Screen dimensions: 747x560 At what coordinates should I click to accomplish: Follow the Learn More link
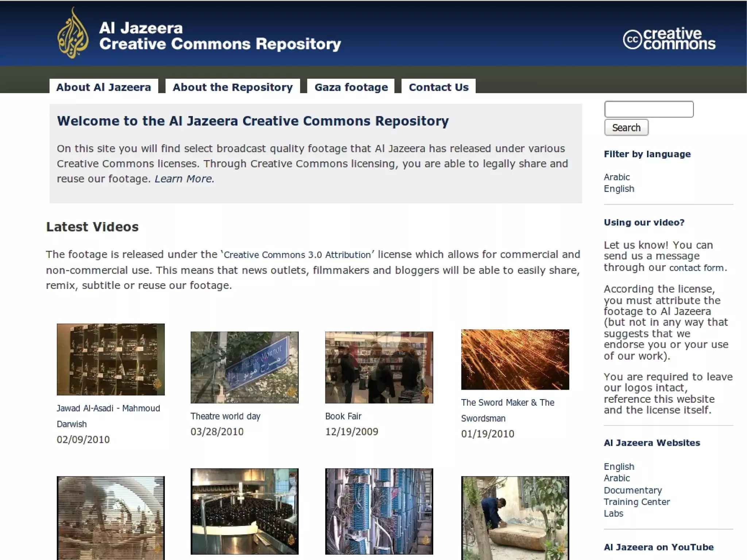pyautogui.click(x=184, y=179)
